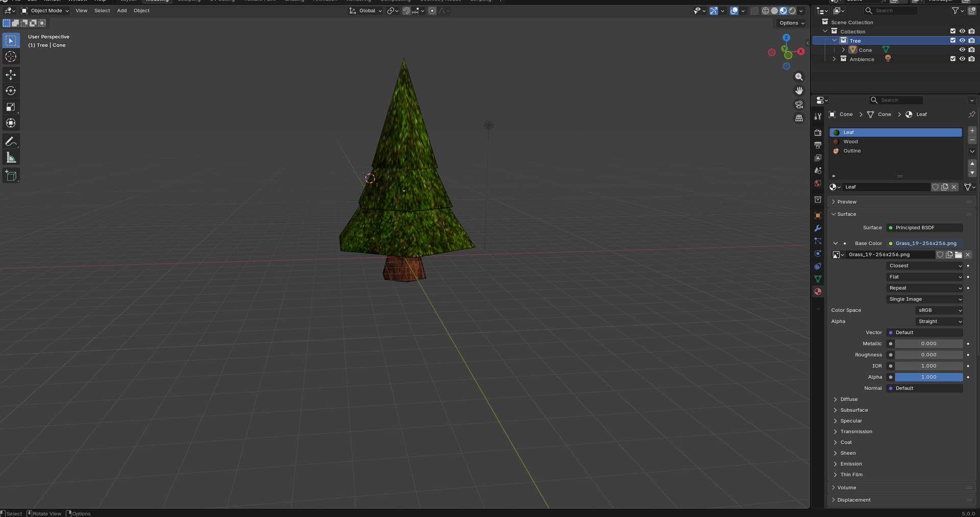Open the Global transform orientation dropdown

365,11
